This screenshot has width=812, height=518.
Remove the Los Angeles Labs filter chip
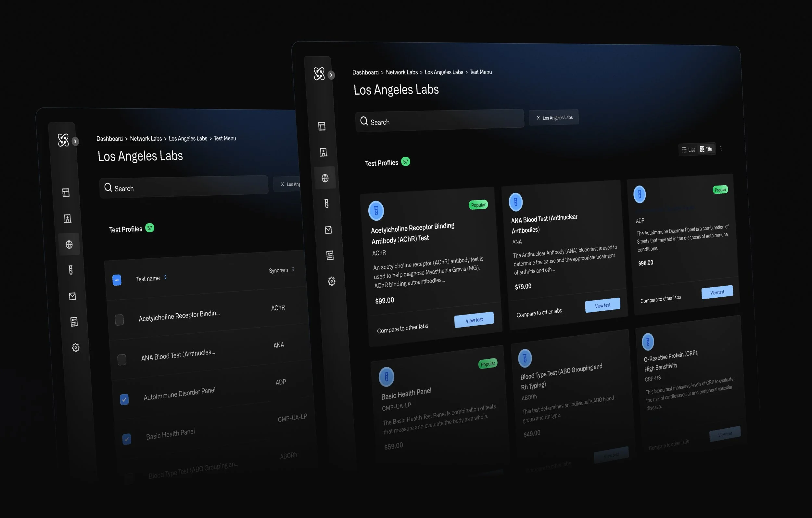click(x=538, y=118)
